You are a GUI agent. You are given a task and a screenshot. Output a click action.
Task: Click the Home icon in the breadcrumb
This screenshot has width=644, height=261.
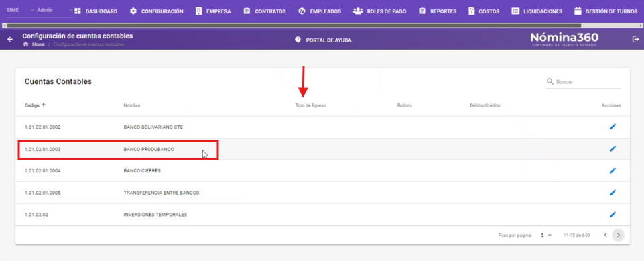point(26,44)
